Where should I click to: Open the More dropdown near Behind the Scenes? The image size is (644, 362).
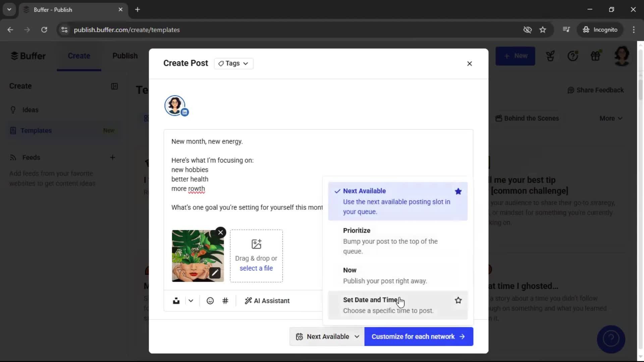click(610, 118)
